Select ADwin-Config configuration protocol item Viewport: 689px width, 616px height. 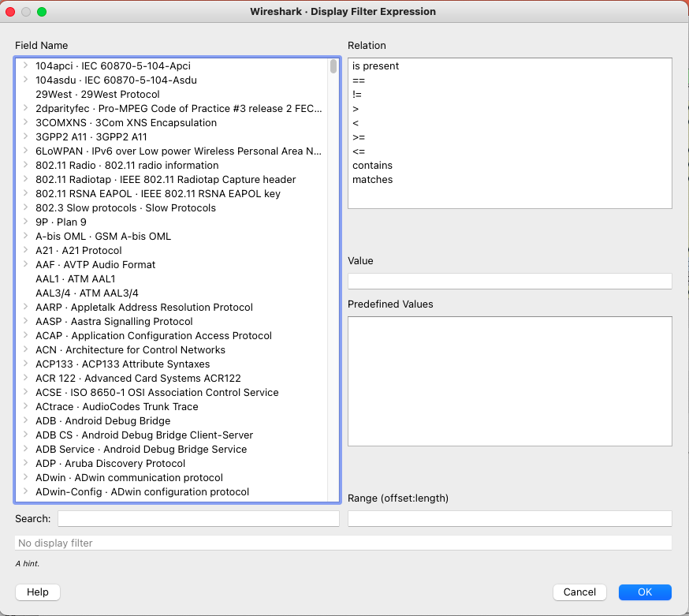(x=142, y=492)
